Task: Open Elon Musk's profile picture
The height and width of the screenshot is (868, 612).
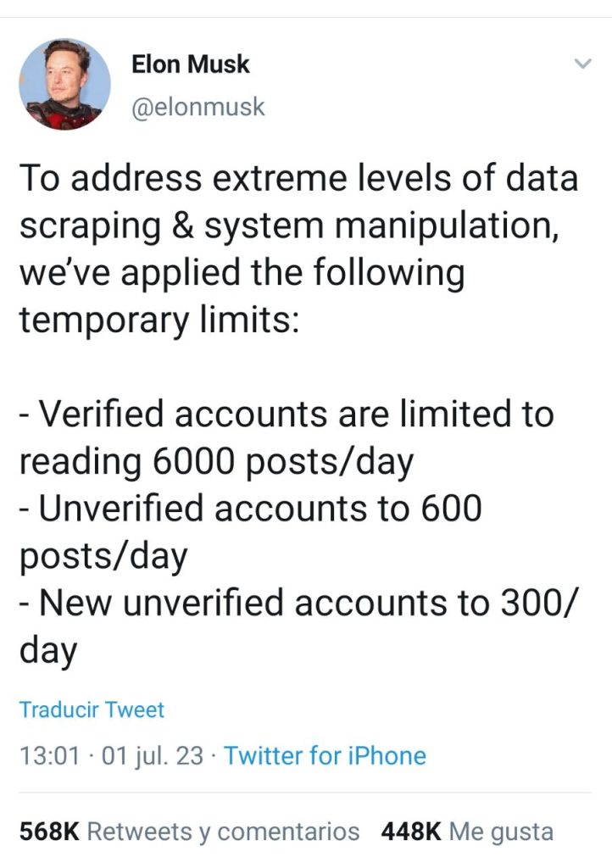Action: click(64, 84)
